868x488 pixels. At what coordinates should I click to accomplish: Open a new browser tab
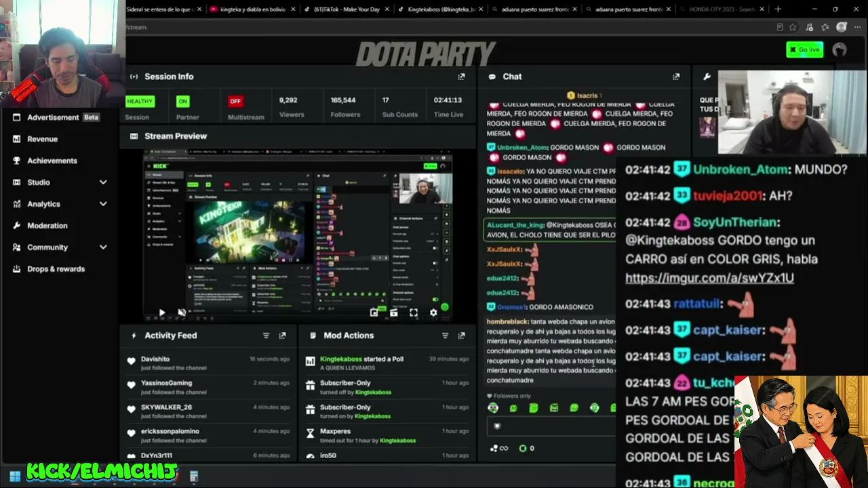[x=778, y=9]
